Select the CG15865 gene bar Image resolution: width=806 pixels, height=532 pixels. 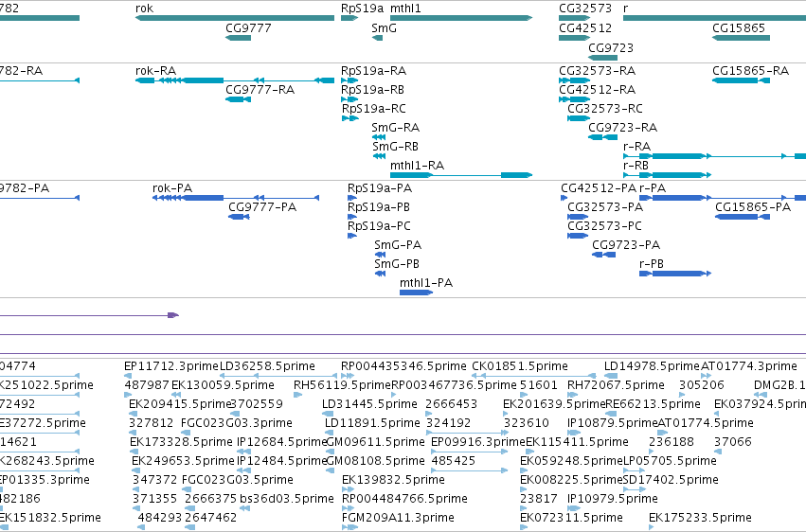click(x=742, y=38)
